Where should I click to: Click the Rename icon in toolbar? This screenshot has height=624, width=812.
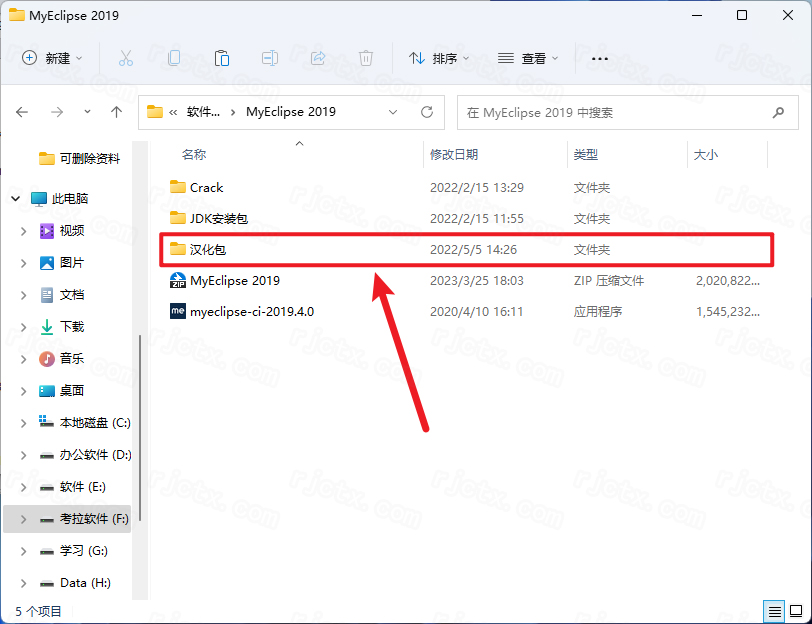point(270,58)
